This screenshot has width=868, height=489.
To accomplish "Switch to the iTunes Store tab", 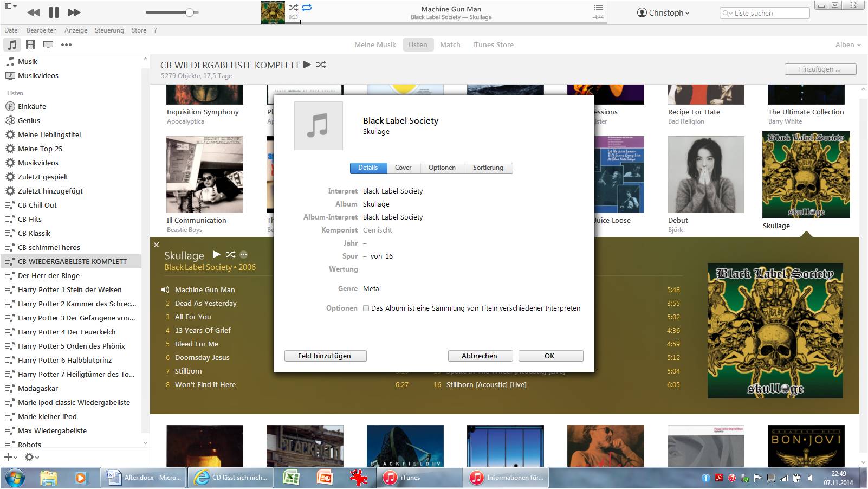I will pyautogui.click(x=493, y=45).
